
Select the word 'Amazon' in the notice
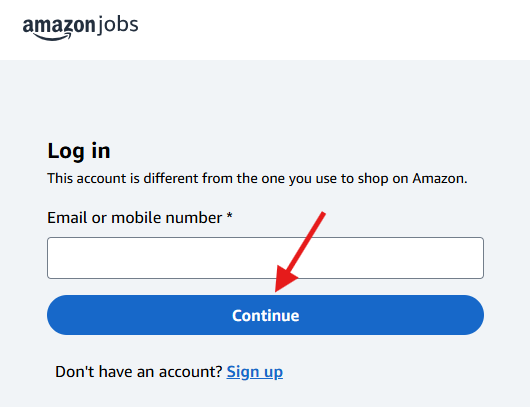[x=440, y=178]
